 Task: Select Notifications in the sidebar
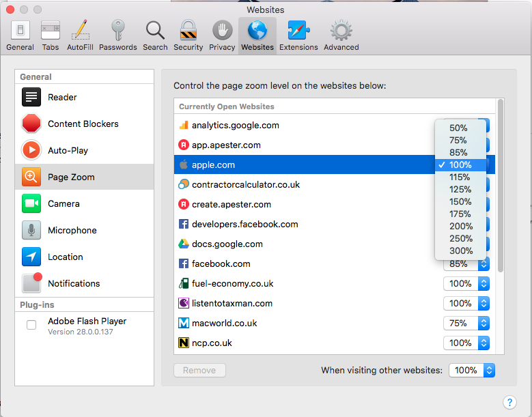(x=84, y=283)
